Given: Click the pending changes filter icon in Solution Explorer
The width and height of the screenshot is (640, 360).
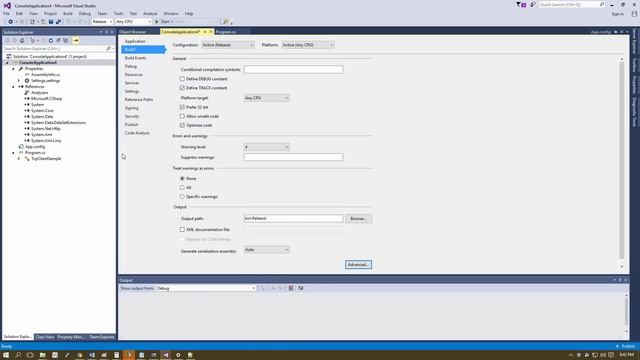Looking at the screenshot, I should [x=33, y=40].
